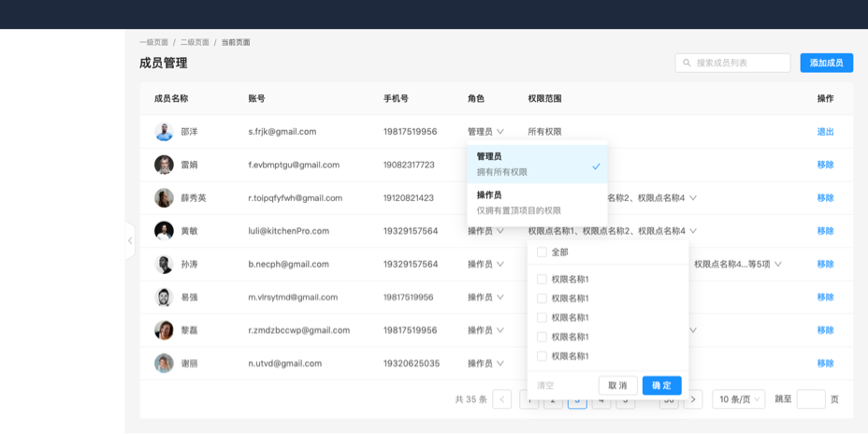The image size is (868, 434).
Task: Check the 全部 checkbox
Action: [542, 253]
